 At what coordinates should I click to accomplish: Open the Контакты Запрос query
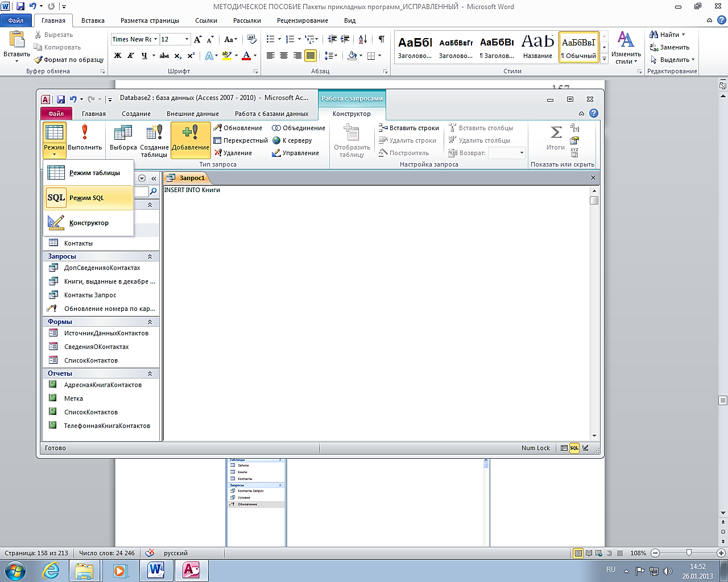pos(101,295)
